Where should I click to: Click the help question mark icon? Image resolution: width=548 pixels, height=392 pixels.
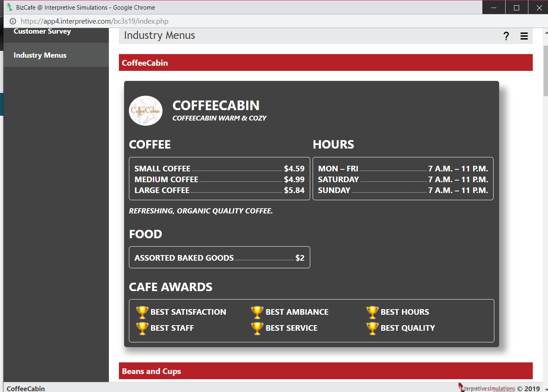[x=506, y=36]
